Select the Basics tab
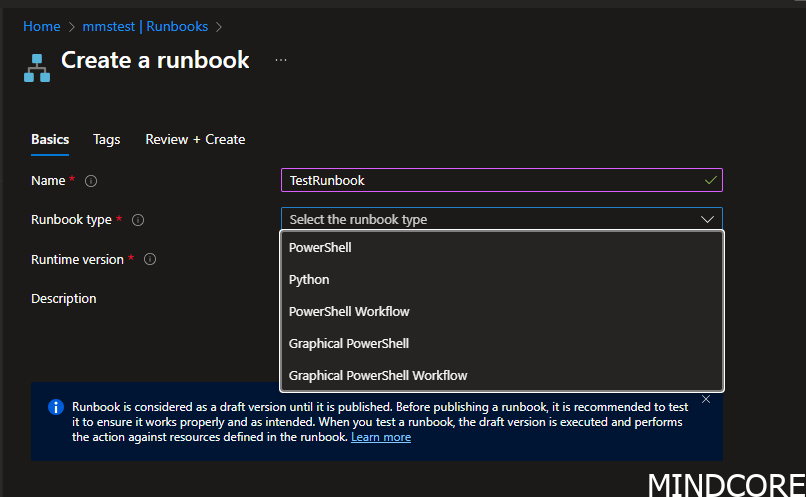This screenshot has width=806, height=497. click(x=50, y=139)
